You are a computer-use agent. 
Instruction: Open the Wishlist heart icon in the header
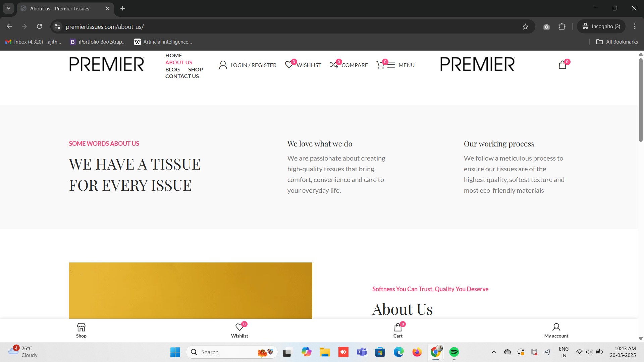(x=289, y=65)
